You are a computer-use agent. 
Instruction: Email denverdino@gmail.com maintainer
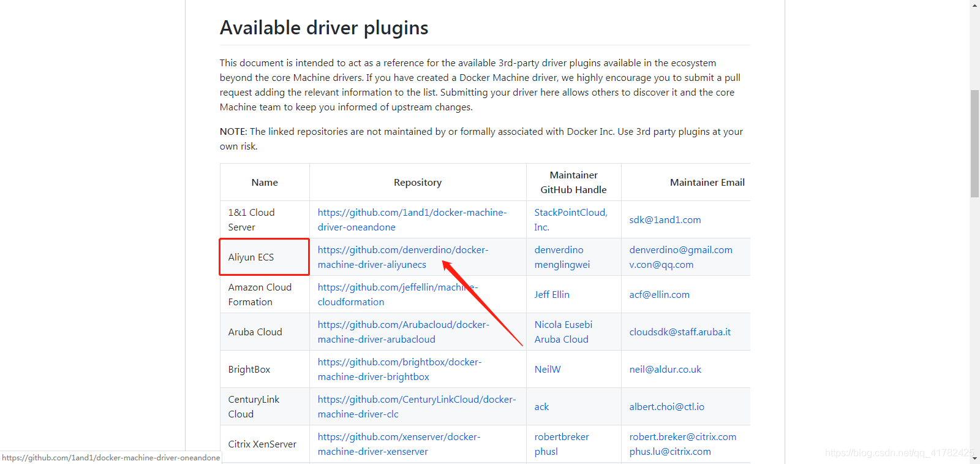click(x=680, y=249)
